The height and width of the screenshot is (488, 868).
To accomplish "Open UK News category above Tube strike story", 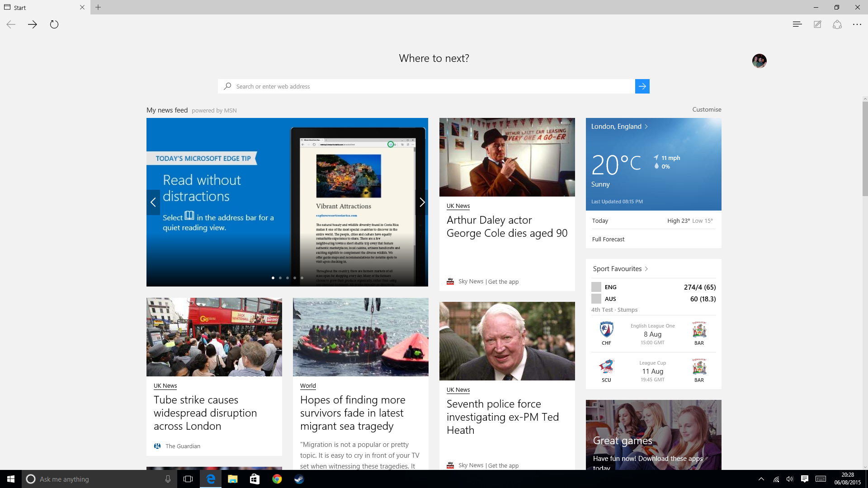I will tap(165, 385).
